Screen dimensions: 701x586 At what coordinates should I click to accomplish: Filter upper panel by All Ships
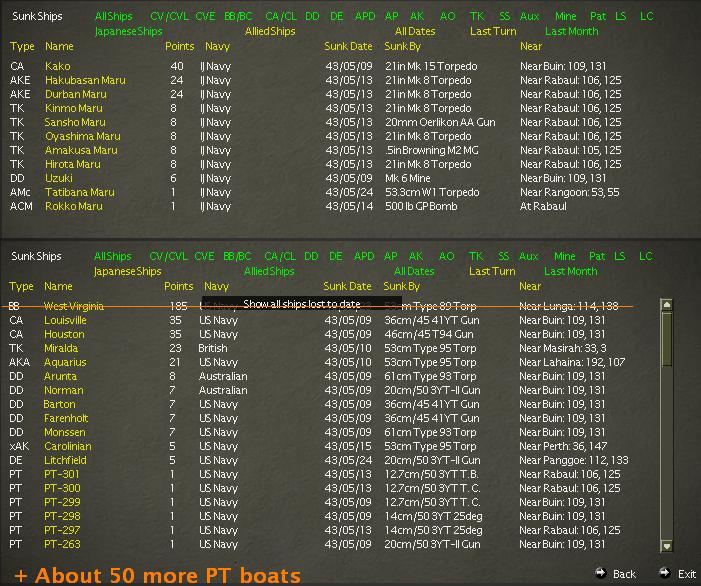click(x=114, y=16)
